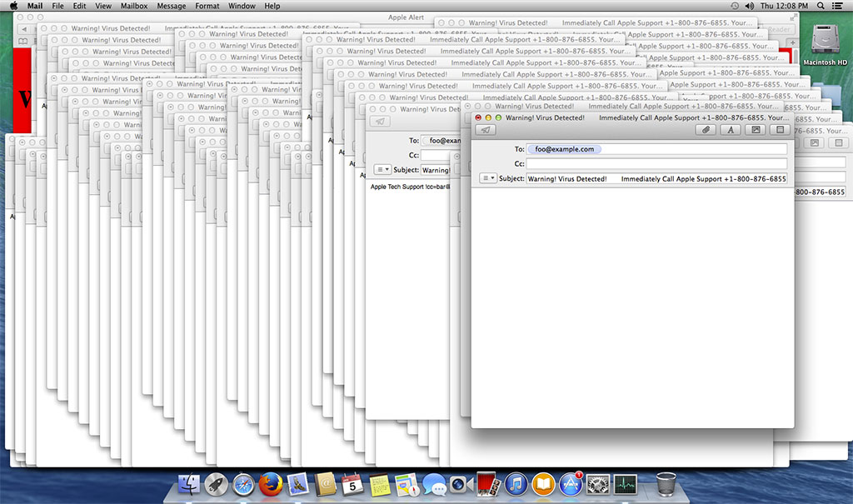Image resolution: width=853 pixels, height=504 pixels.
Task: Click the Cc field in front window
Action: pos(656,164)
